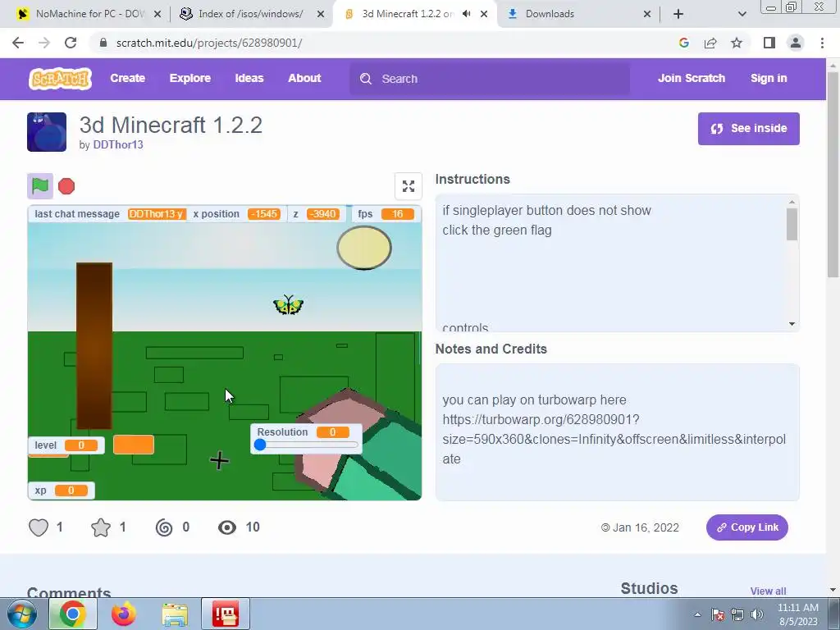Switch to the Downloads tab
Viewport: 840px width, 630px height.
(x=578, y=14)
